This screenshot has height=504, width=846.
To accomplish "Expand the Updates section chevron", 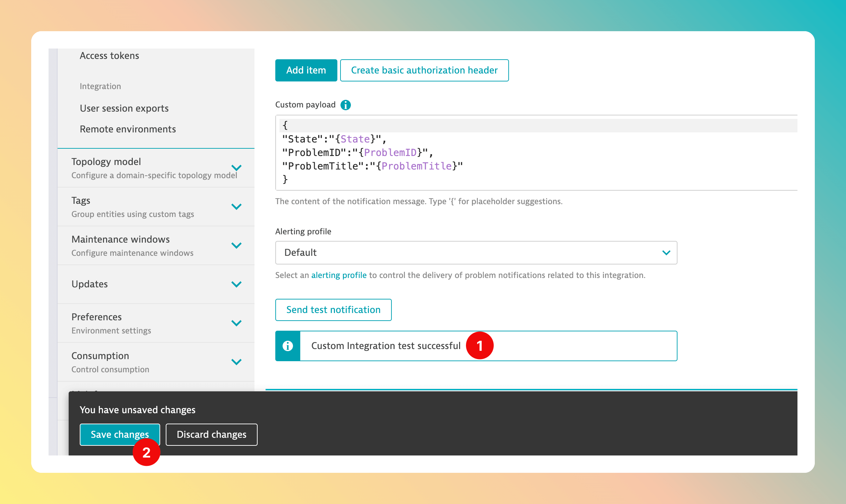I will 236,285.
